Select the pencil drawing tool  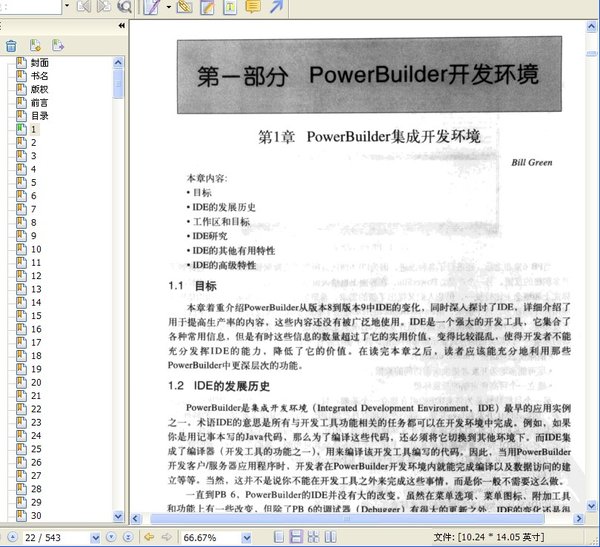pos(152,7)
